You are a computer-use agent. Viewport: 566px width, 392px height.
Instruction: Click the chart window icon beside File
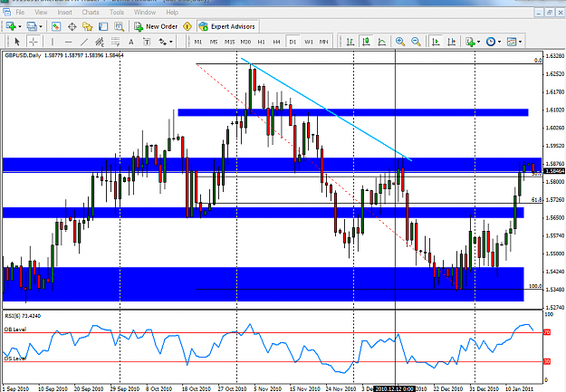[x=6, y=13]
